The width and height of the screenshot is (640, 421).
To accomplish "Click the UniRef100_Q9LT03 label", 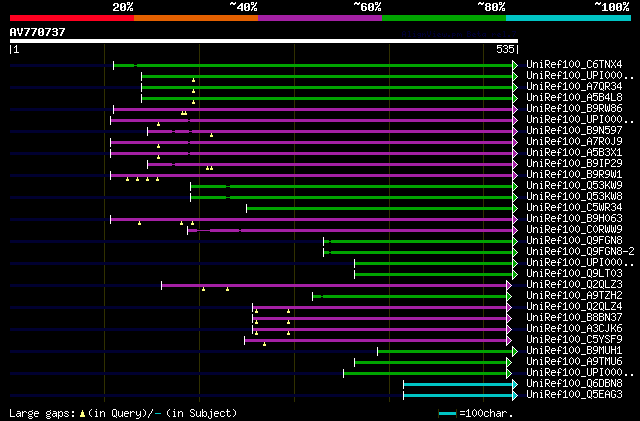I will click(574, 274).
